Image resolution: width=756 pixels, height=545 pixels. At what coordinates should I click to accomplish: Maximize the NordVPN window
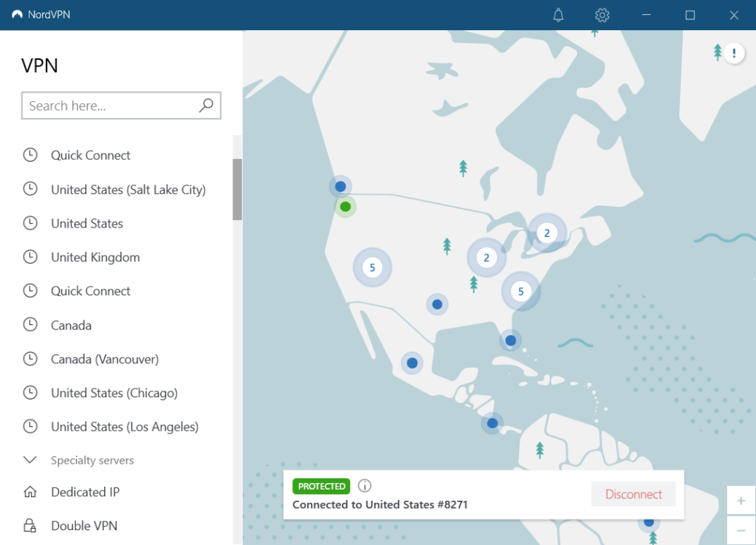690,15
